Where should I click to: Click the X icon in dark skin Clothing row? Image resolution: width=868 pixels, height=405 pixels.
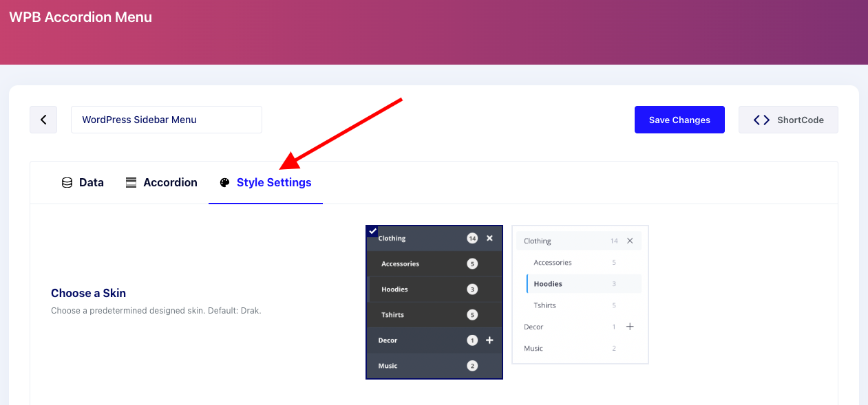(489, 238)
